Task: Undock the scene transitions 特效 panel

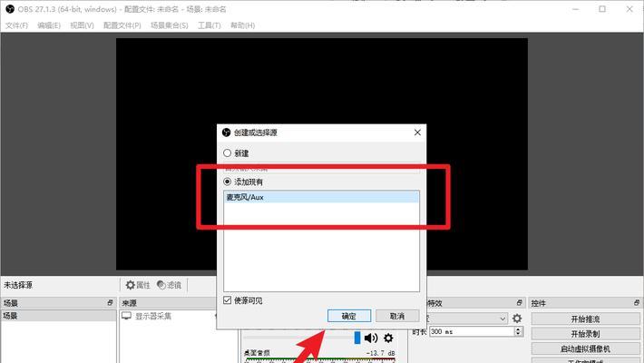Action: pyautogui.click(x=519, y=303)
